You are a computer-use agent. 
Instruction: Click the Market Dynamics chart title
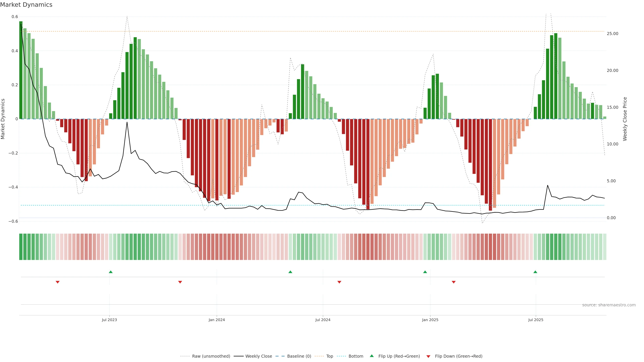26,5
